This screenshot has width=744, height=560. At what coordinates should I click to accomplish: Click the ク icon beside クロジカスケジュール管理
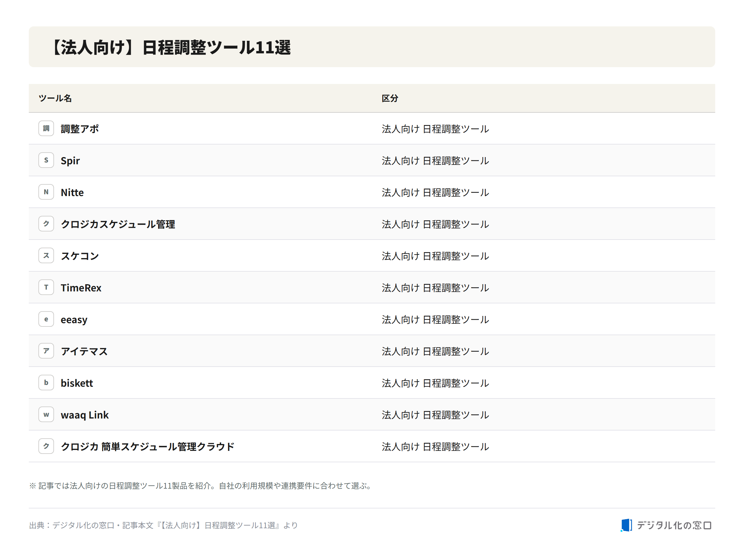point(46,224)
